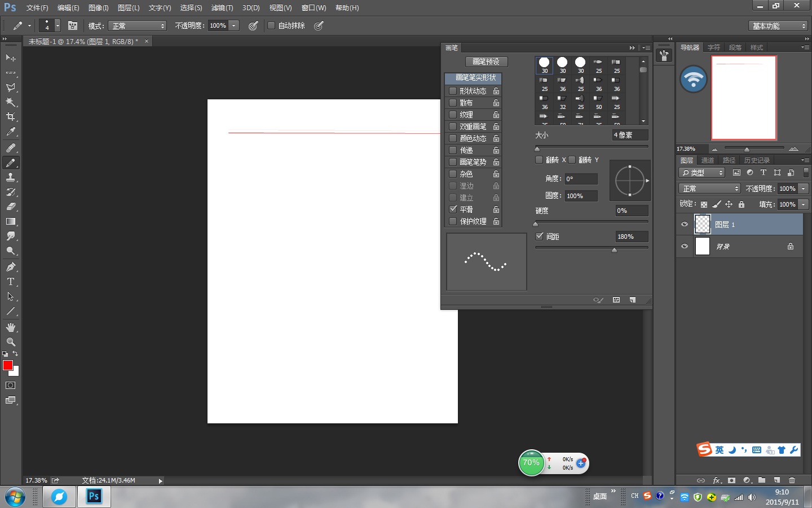Select the Move tool
The image size is (812, 508).
11,58
